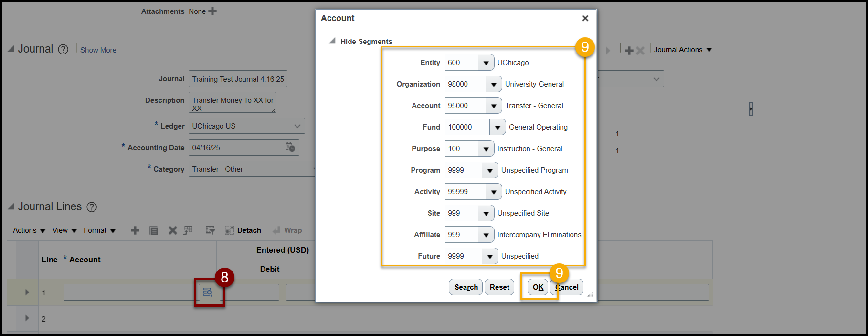Collapse the Hide Segments section
The width and height of the screenshot is (868, 336).
pos(332,41)
